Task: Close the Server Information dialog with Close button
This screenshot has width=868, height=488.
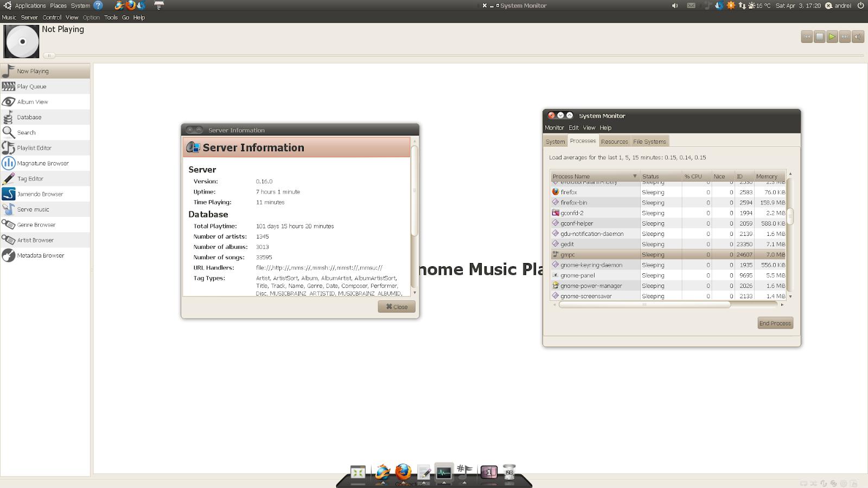Action: tap(397, 307)
